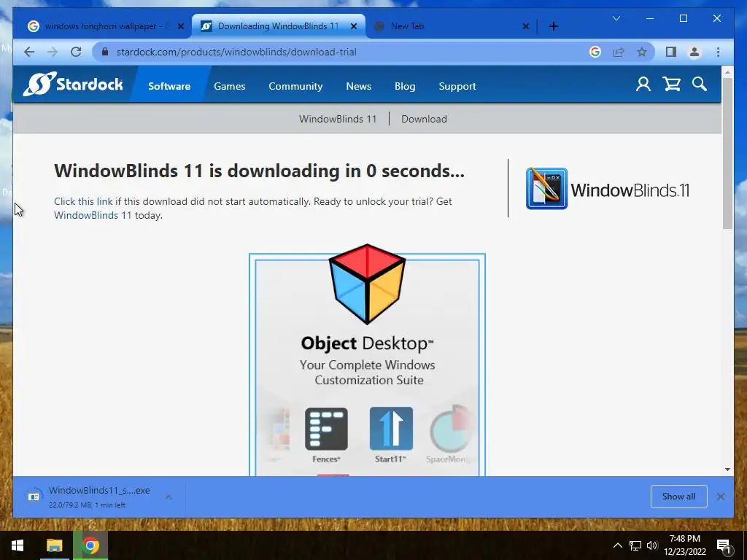Click the Chrome taskbar icon
The height and width of the screenshot is (560, 747).
click(90, 545)
